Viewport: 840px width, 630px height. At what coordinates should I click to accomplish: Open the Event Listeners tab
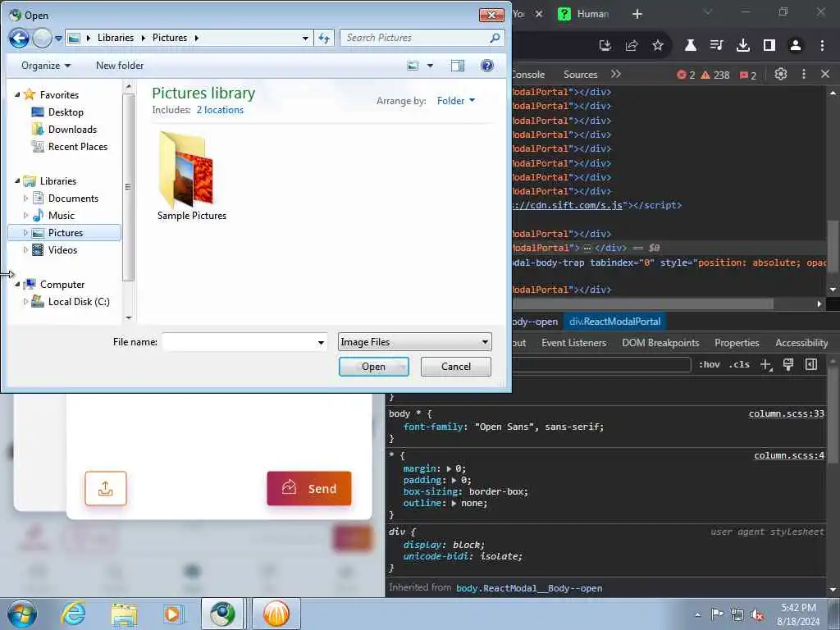(x=573, y=343)
